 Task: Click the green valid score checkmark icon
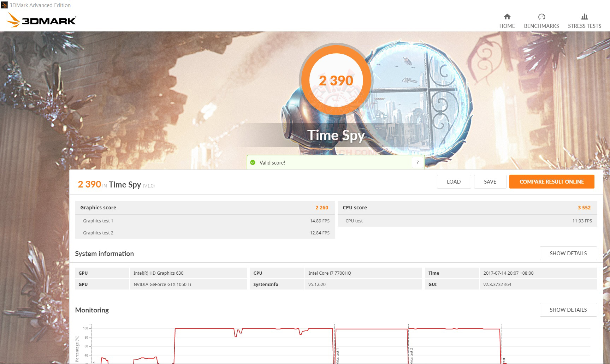point(253,162)
